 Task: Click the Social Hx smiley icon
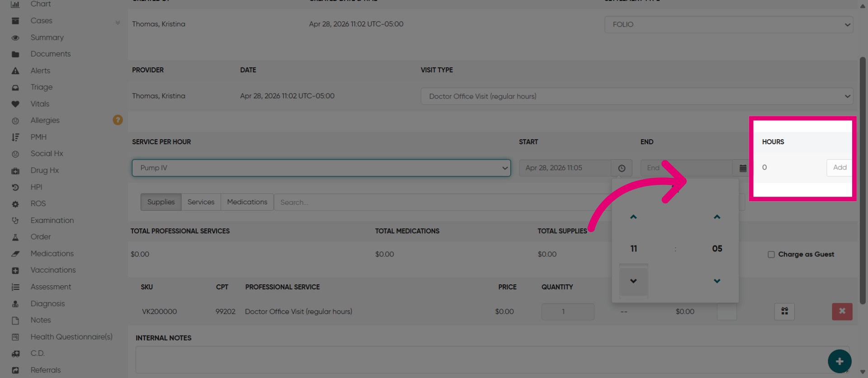coord(15,154)
